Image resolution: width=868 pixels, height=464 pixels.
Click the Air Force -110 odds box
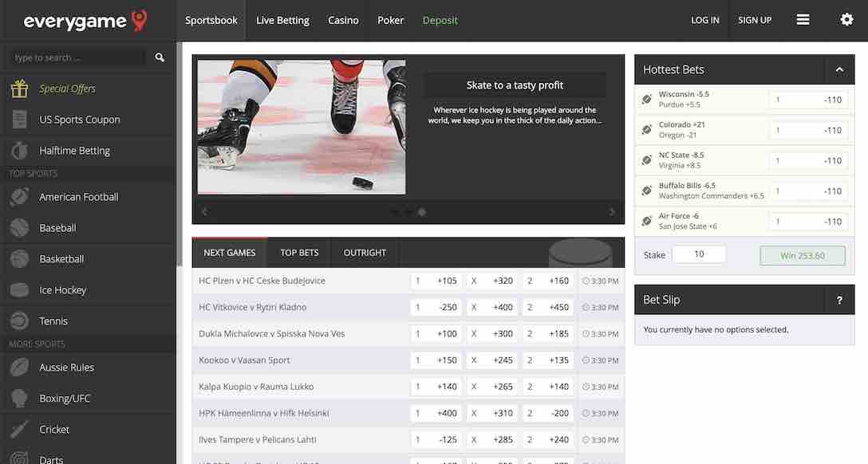[x=809, y=222]
